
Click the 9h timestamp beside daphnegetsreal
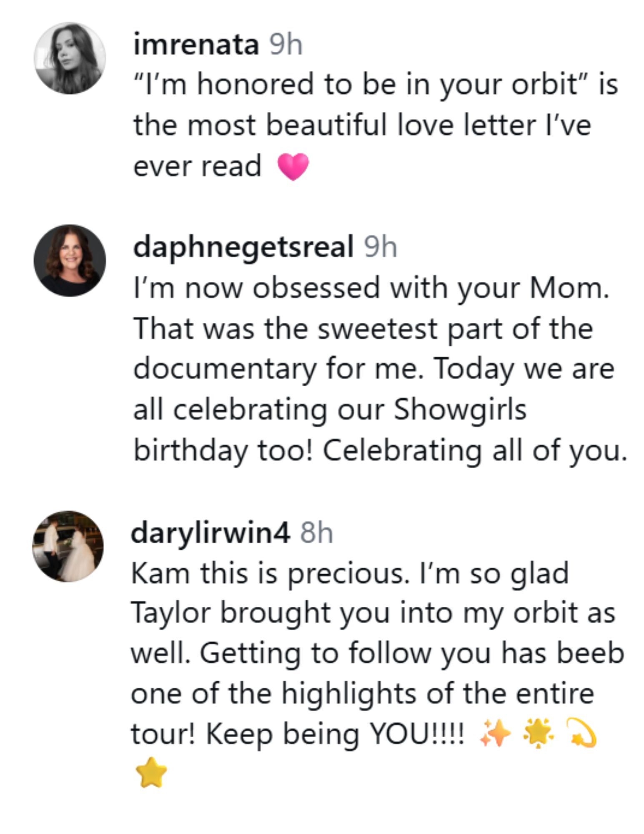tap(380, 247)
